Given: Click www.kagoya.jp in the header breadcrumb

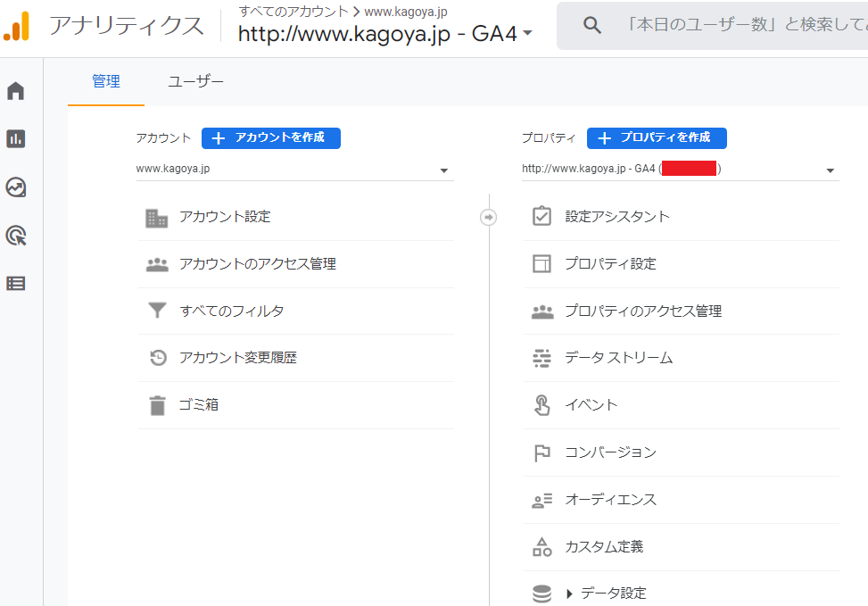Looking at the screenshot, I should [x=406, y=12].
